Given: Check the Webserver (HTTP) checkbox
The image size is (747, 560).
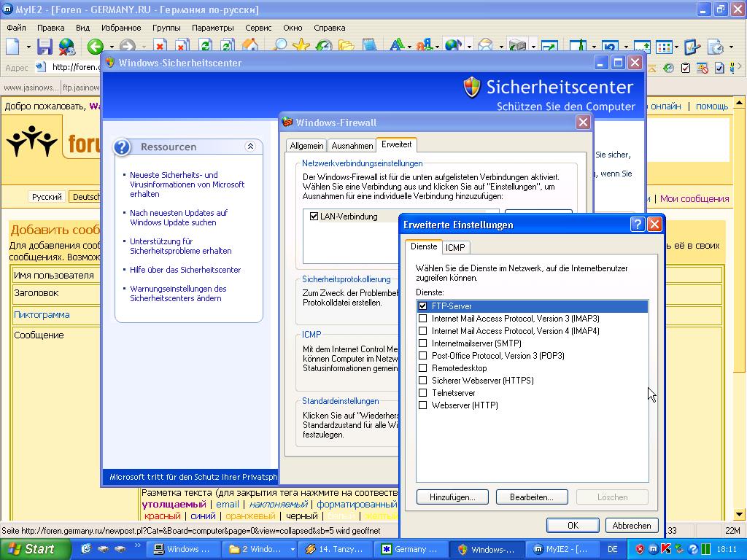Looking at the screenshot, I should click(422, 405).
